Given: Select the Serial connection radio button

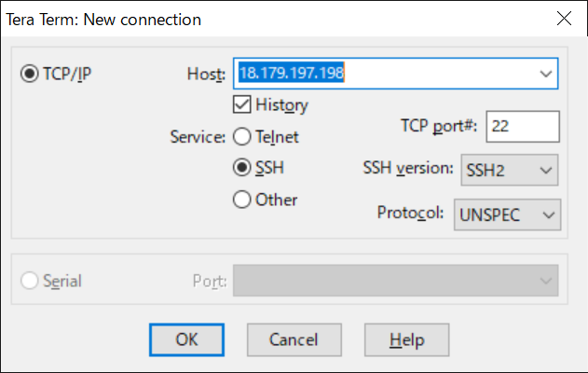Looking at the screenshot, I should tap(29, 281).
